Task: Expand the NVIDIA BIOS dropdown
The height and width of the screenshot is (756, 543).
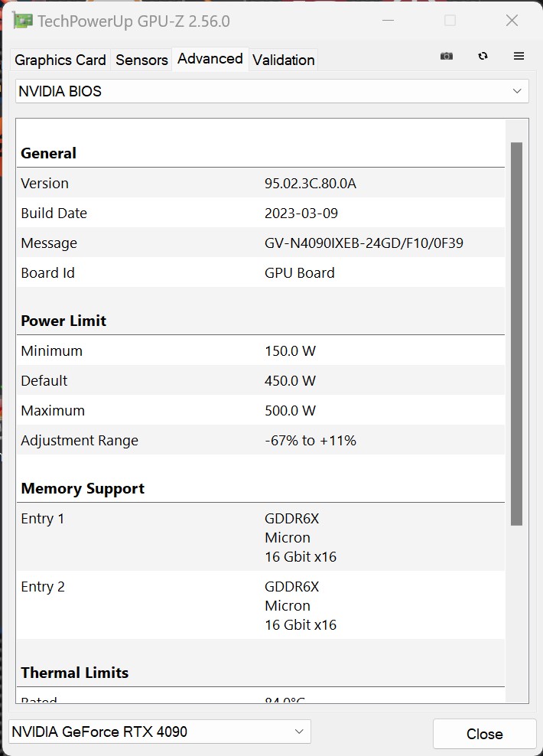Action: click(271, 91)
